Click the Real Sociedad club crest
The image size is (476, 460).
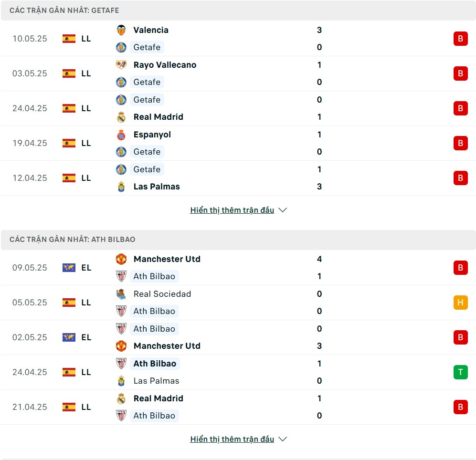coord(121,294)
